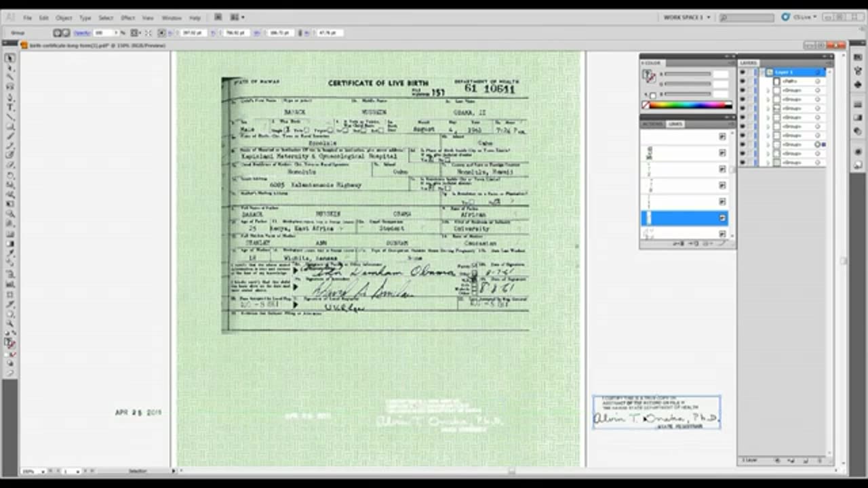Select the Eraser tool
Image resolution: width=868 pixels, height=488 pixels.
[x=10, y=165]
